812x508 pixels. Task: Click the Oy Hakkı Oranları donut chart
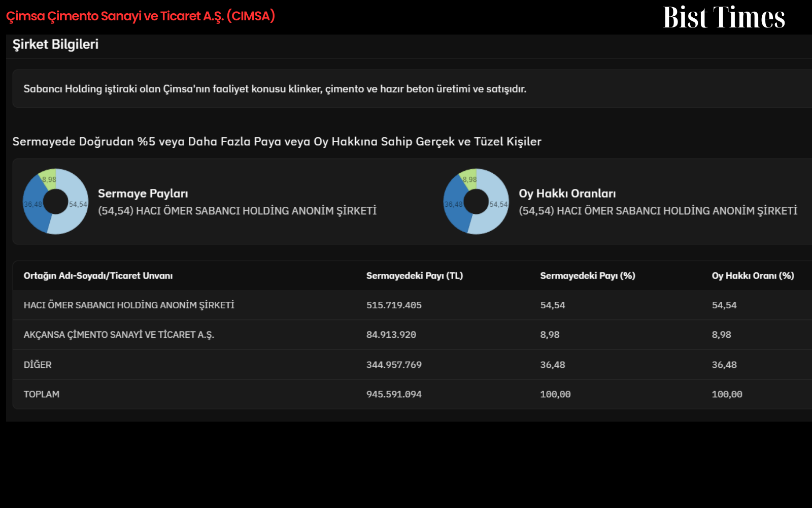476,202
